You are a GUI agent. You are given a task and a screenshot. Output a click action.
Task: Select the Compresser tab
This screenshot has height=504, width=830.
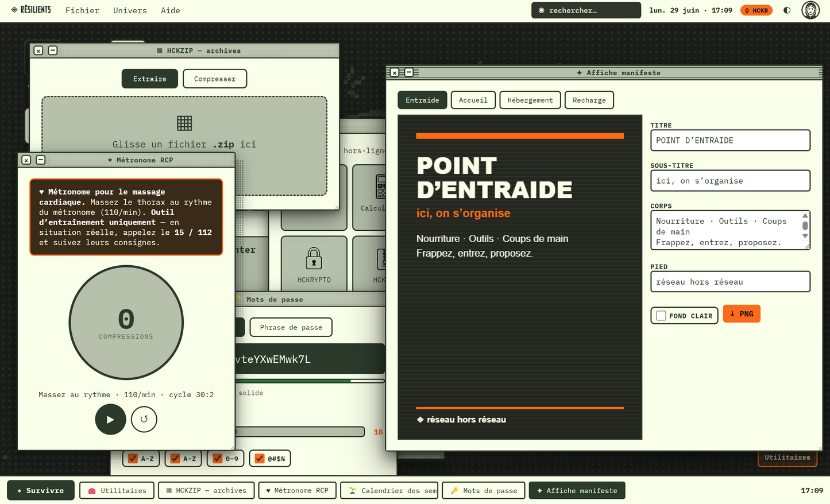tap(215, 79)
